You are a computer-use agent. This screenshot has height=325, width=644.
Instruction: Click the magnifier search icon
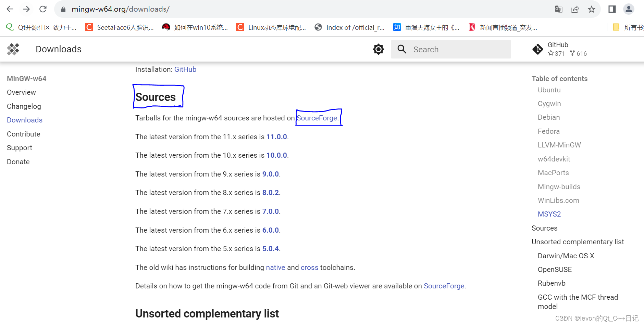pos(402,49)
